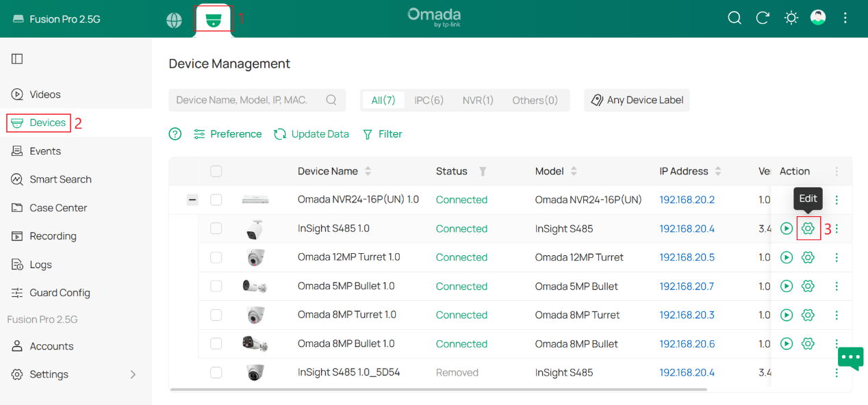Play live view for Omada 5MP Bullet
868x405 pixels.
tap(787, 286)
